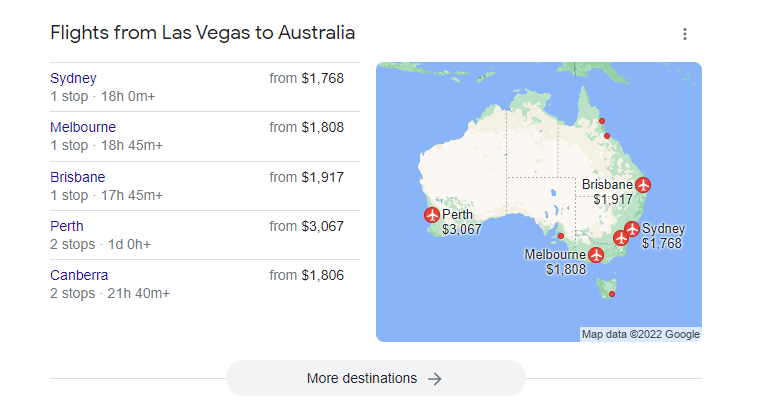Click the Perth price from $3,067
This screenshot has height=420, width=783.
coord(307,226)
